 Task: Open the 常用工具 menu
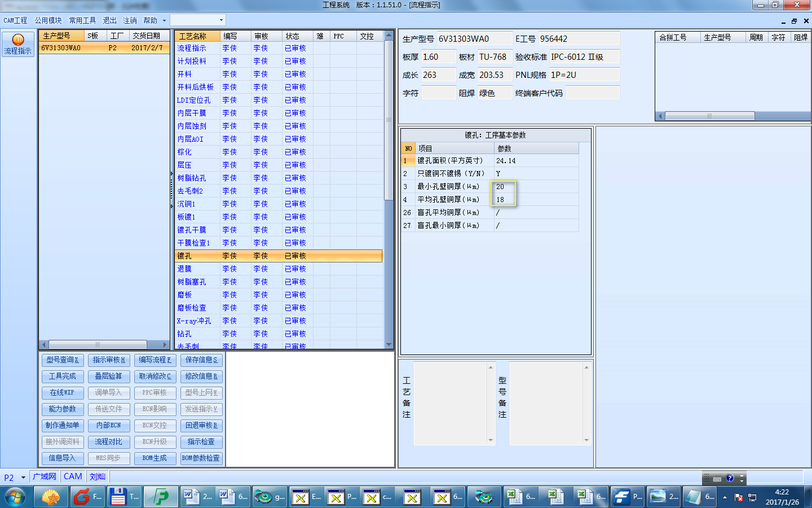[x=82, y=20]
